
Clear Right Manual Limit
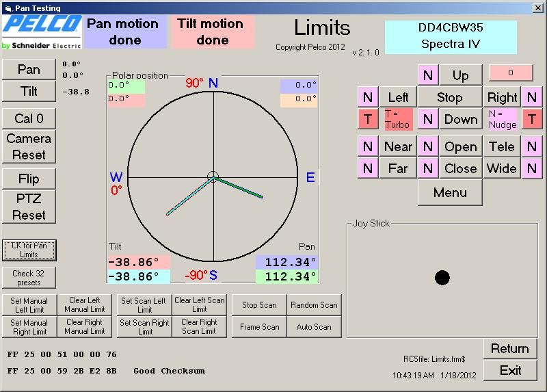pyautogui.click(x=84, y=327)
